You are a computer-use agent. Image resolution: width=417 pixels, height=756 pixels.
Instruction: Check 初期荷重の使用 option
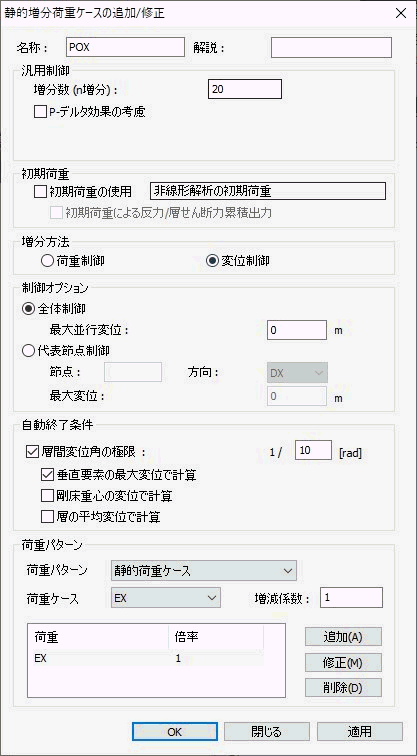[40, 192]
